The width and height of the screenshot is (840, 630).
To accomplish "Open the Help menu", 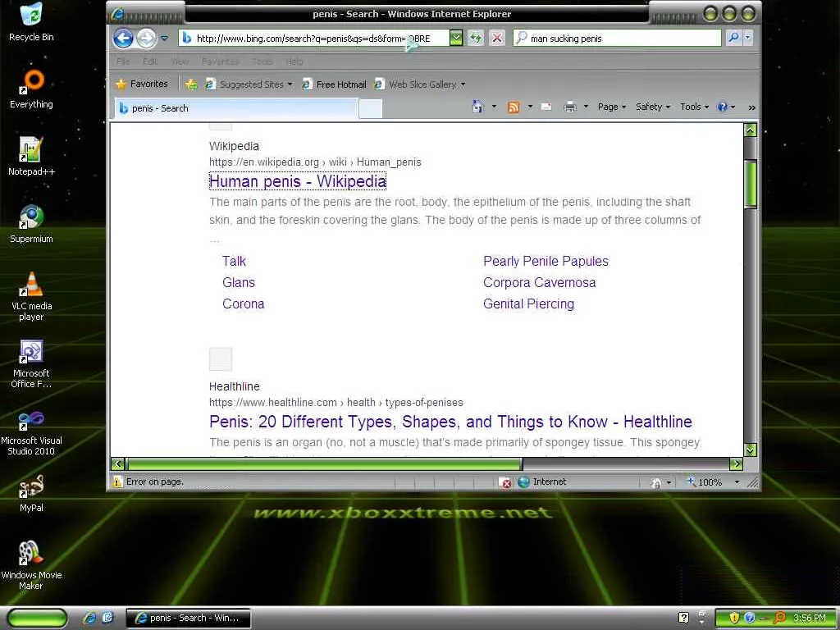I will coord(294,62).
